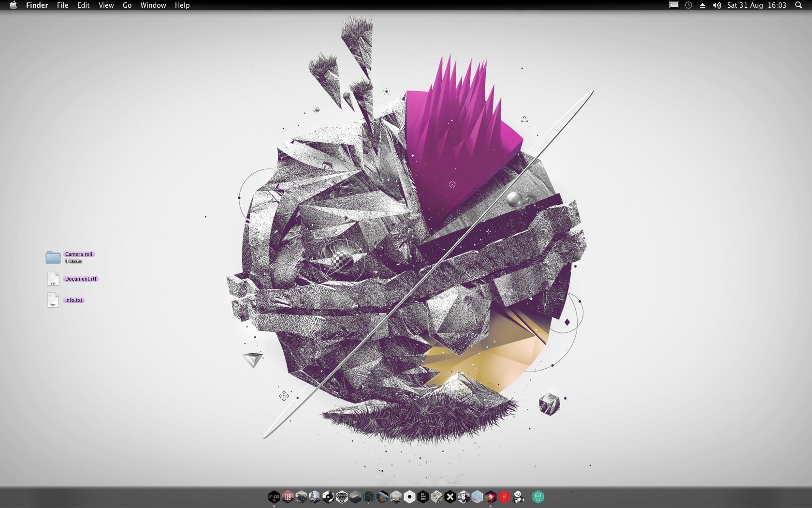Open the Time Machine menu bar icon
This screenshot has width=812, height=508.
[x=688, y=5]
